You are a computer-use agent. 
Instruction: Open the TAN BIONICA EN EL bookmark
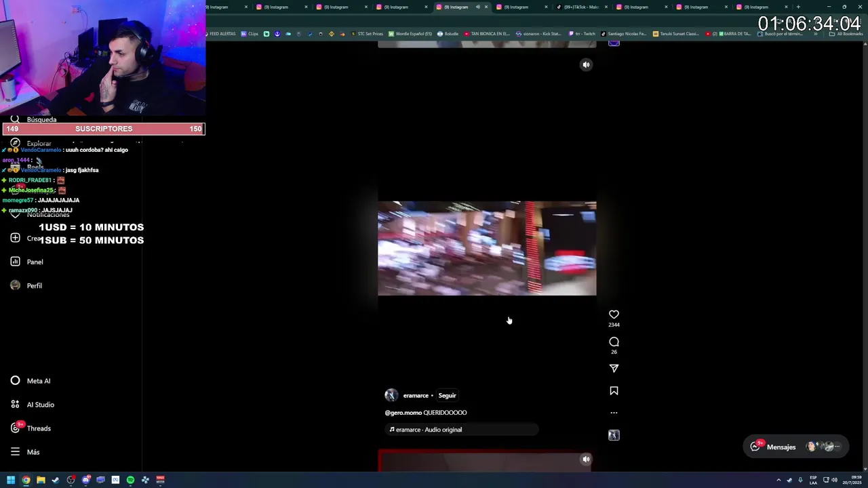pos(487,34)
